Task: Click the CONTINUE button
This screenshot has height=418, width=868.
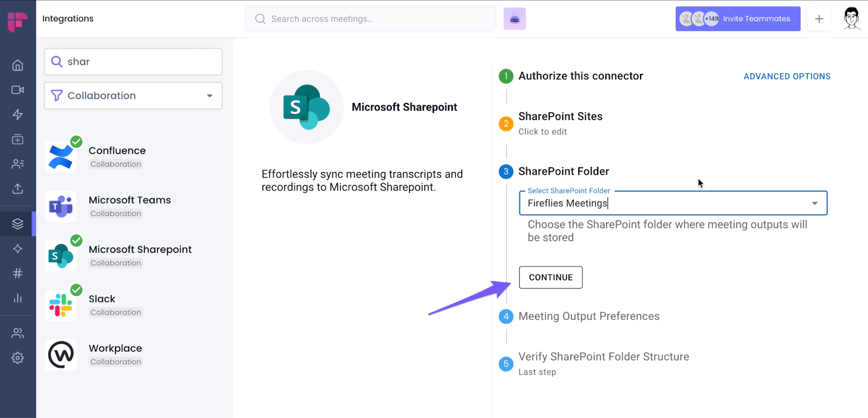Action: pyautogui.click(x=551, y=277)
